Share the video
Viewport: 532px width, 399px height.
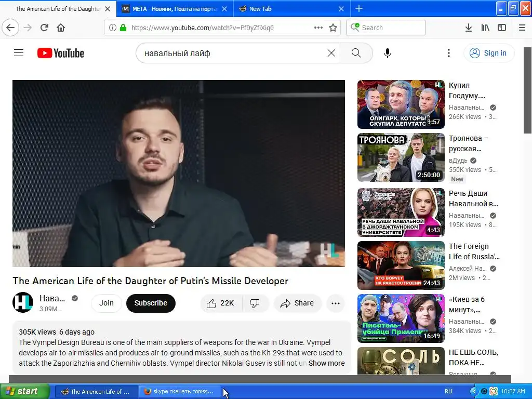coord(298,303)
